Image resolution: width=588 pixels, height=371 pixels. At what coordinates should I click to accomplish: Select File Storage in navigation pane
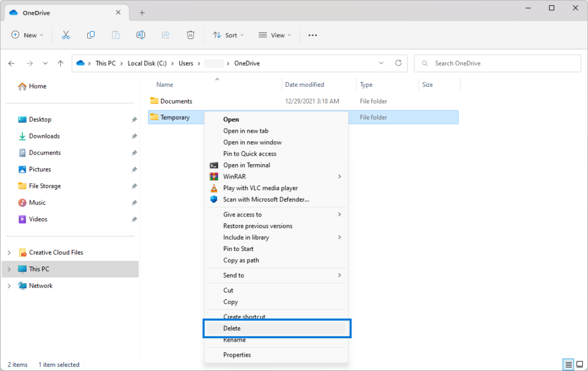(x=45, y=186)
